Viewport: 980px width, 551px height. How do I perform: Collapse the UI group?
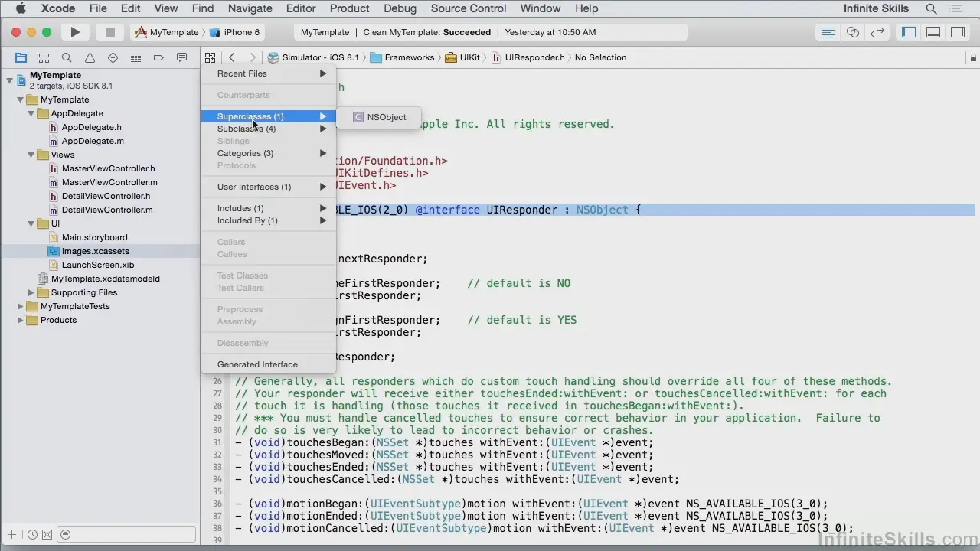[31, 223]
